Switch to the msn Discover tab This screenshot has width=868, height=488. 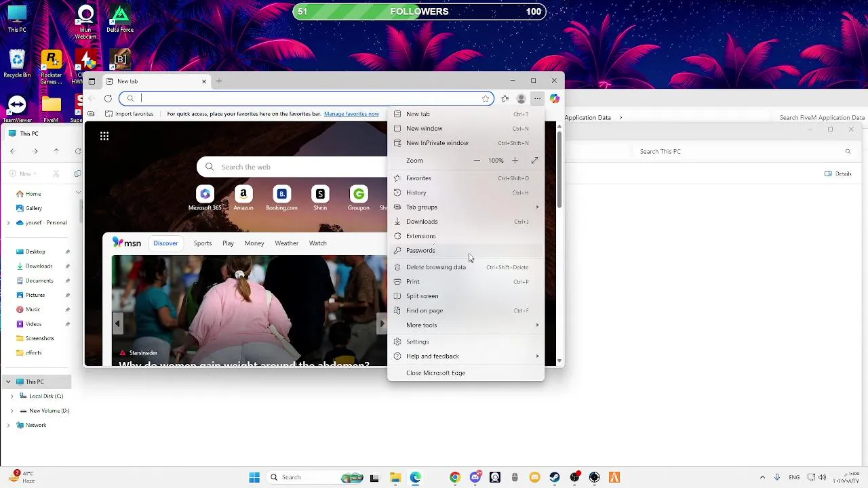[165, 243]
